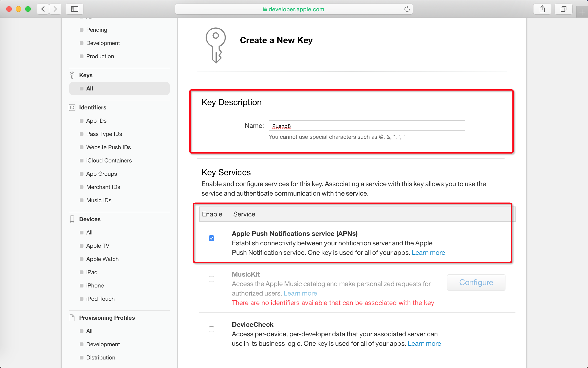
Task: Open Development provisioning profiles
Action: tap(103, 344)
